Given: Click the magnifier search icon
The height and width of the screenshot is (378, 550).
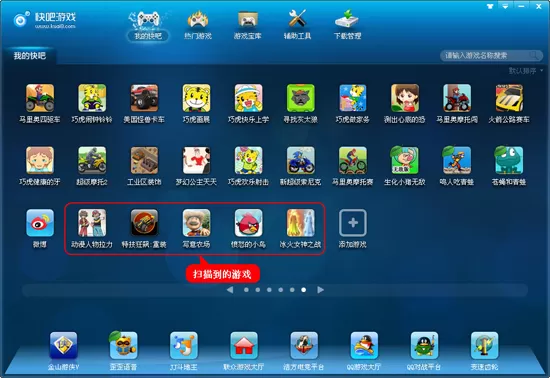Looking at the screenshot, I should coord(535,55).
